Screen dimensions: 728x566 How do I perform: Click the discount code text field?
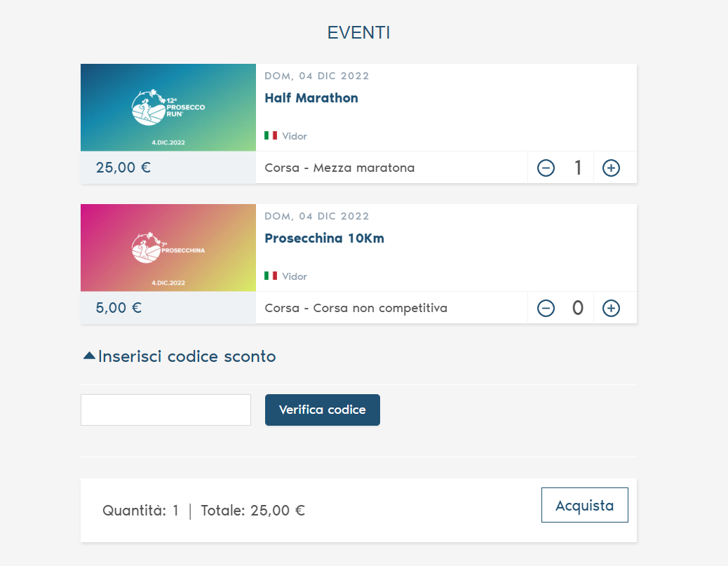(x=166, y=410)
